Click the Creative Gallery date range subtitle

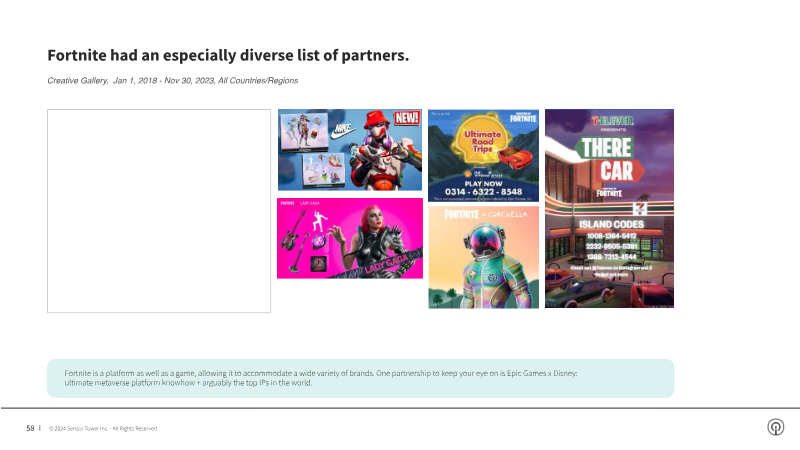pyautogui.click(x=172, y=80)
